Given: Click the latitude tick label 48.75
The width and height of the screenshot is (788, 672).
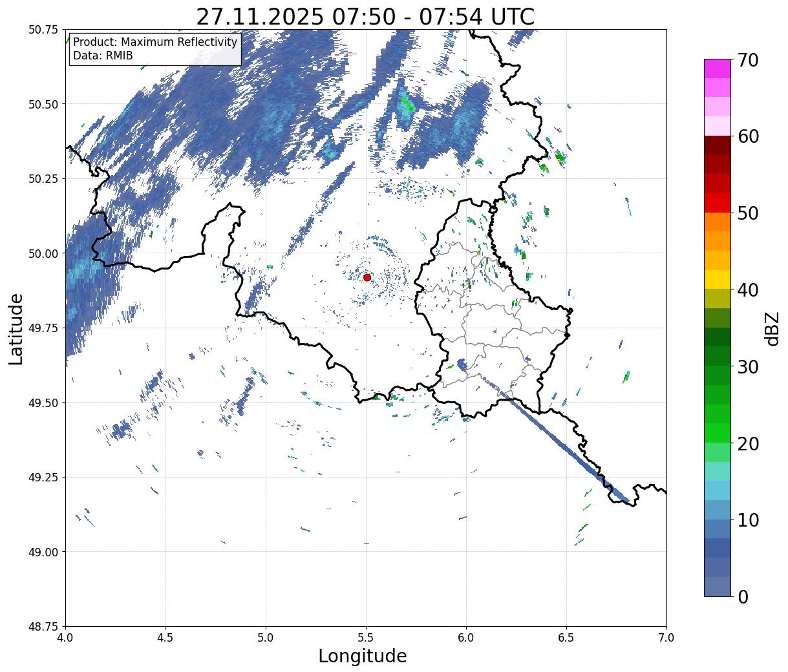Looking at the screenshot, I should (x=43, y=627).
